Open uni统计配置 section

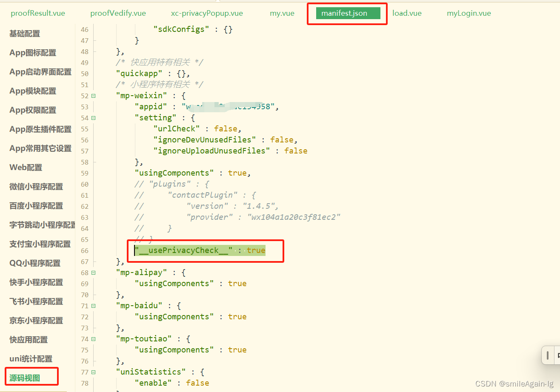click(31, 359)
